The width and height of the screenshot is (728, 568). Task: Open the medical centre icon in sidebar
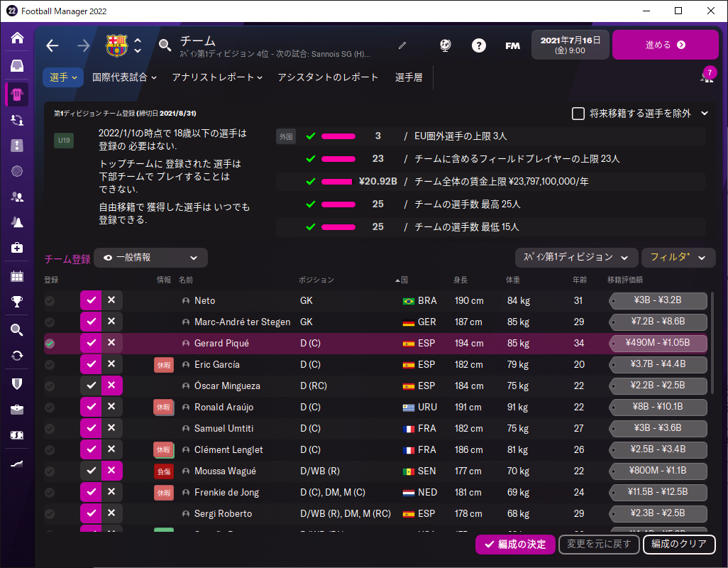(17, 248)
